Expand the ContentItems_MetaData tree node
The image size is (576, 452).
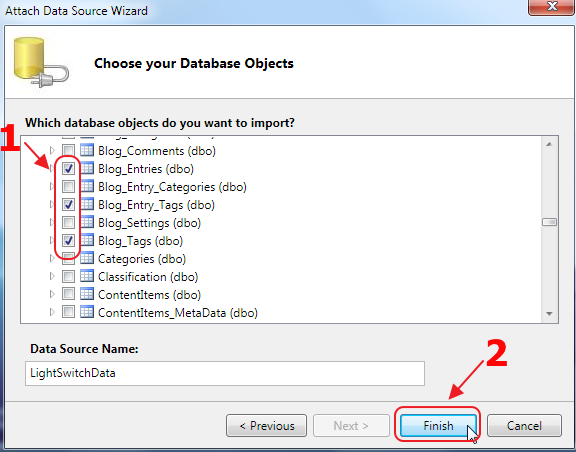52,312
